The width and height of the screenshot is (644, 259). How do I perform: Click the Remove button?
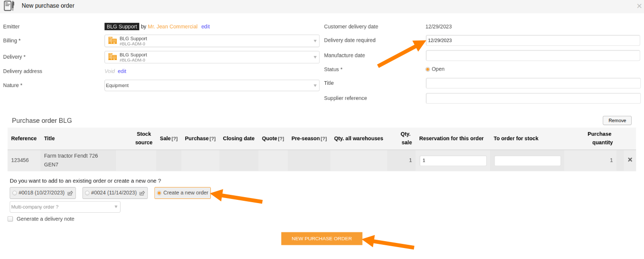click(x=617, y=121)
